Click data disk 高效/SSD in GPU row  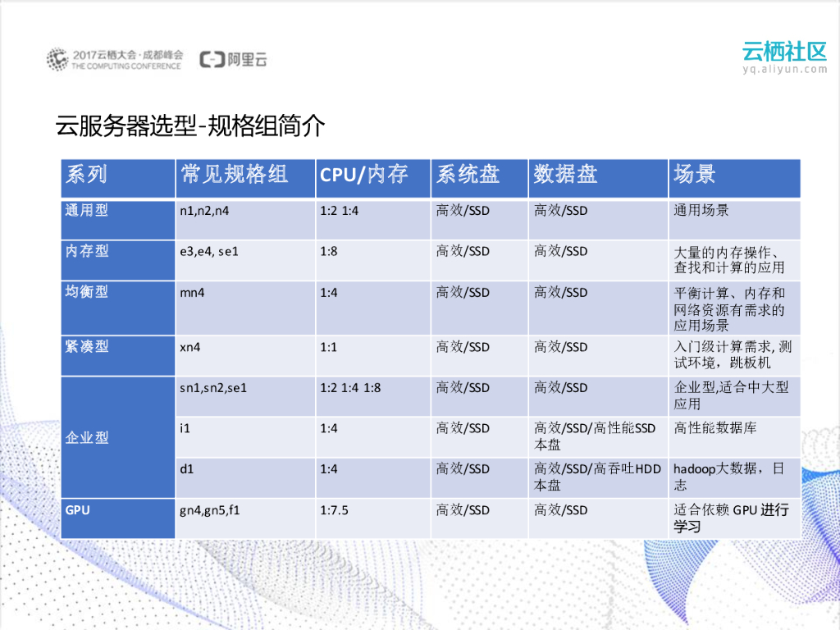598,518
